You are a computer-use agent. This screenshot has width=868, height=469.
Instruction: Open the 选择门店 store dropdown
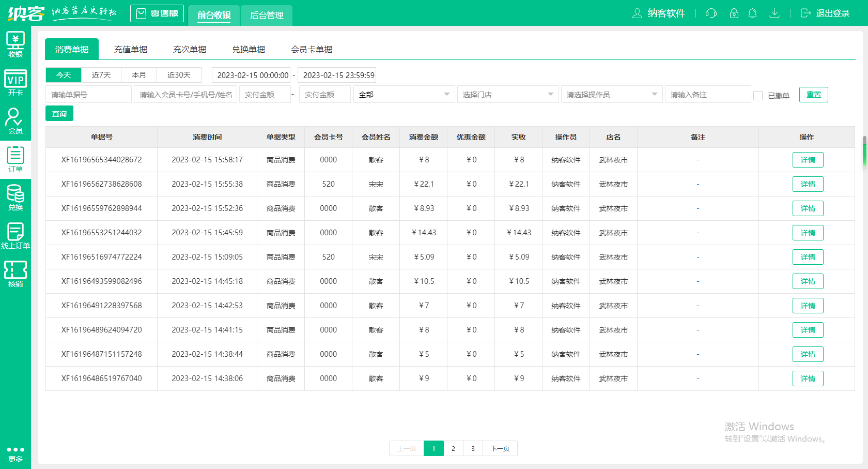coord(507,95)
